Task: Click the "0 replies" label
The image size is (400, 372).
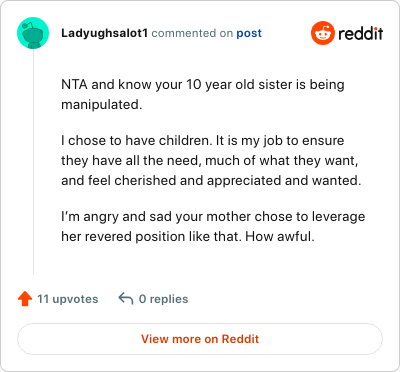Action: tap(163, 299)
